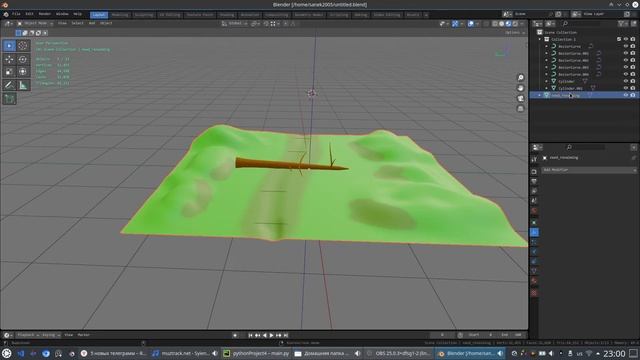
Task: Select the Add Cube tool
Action: (9, 98)
